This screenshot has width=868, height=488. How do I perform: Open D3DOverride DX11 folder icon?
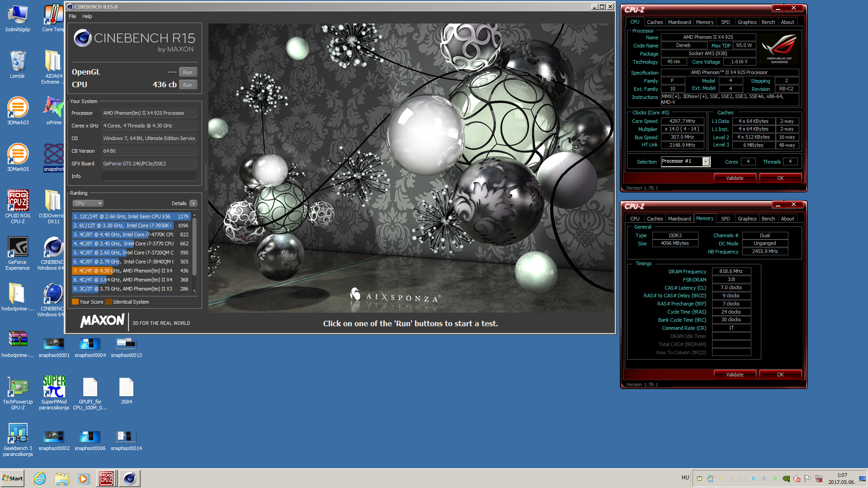(x=52, y=206)
